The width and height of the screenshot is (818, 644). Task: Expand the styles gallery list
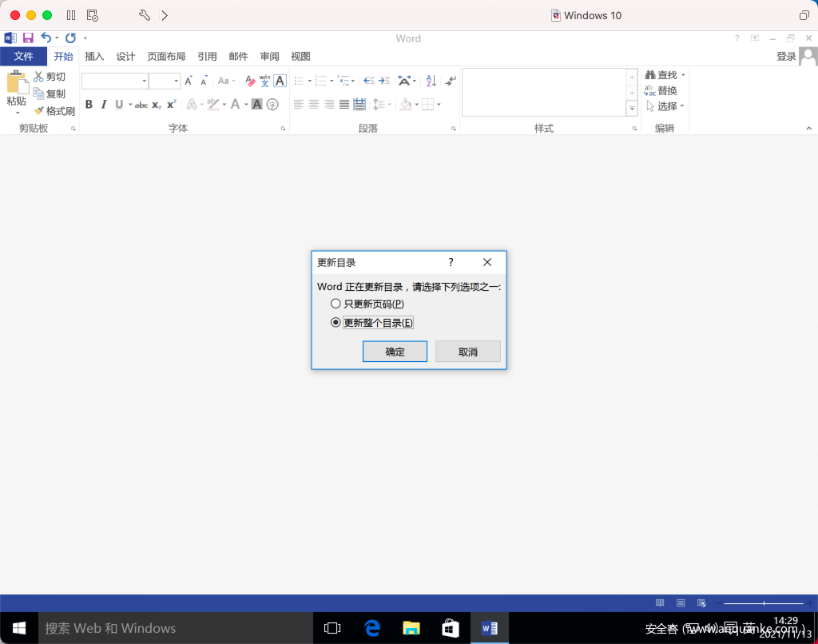click(632, 108)
